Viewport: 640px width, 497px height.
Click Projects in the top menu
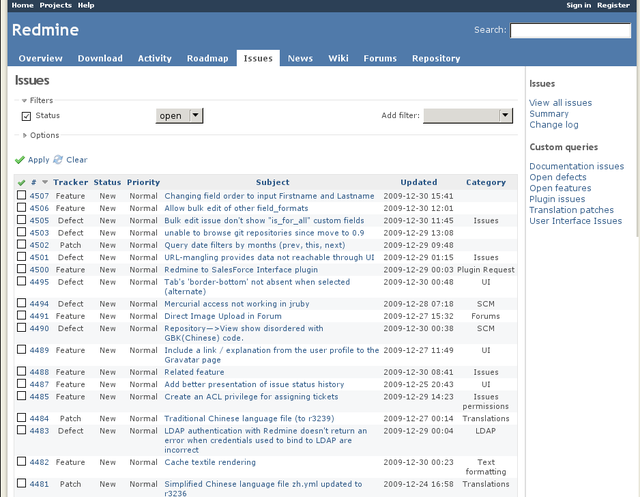click(56, 5)
